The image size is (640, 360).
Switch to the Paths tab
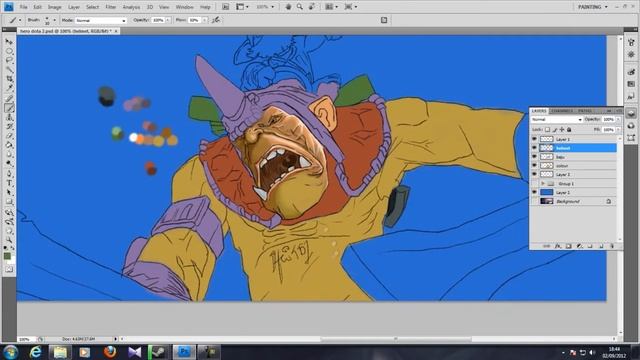(585, 111)
